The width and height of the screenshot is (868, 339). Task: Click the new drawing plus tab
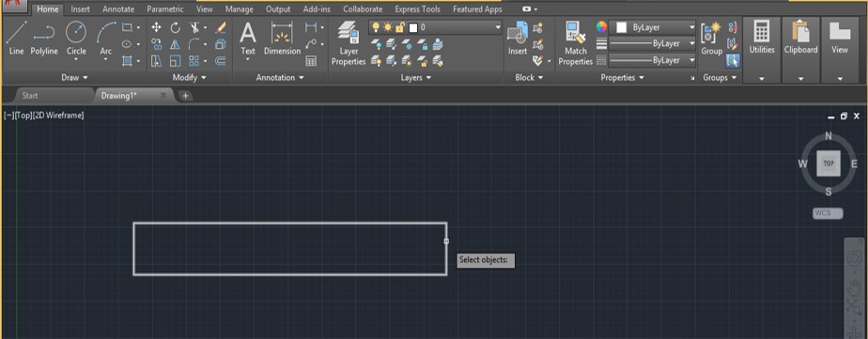185,96
